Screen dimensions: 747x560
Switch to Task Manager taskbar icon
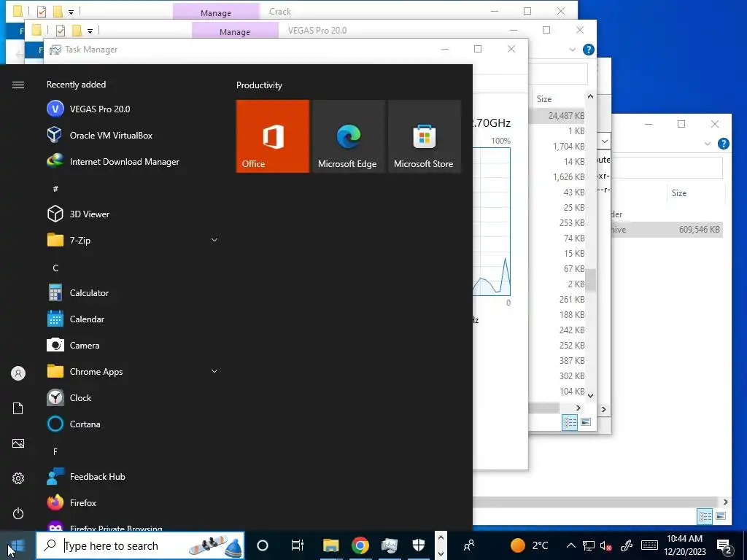pyautogui.click(x=390, y=545)
